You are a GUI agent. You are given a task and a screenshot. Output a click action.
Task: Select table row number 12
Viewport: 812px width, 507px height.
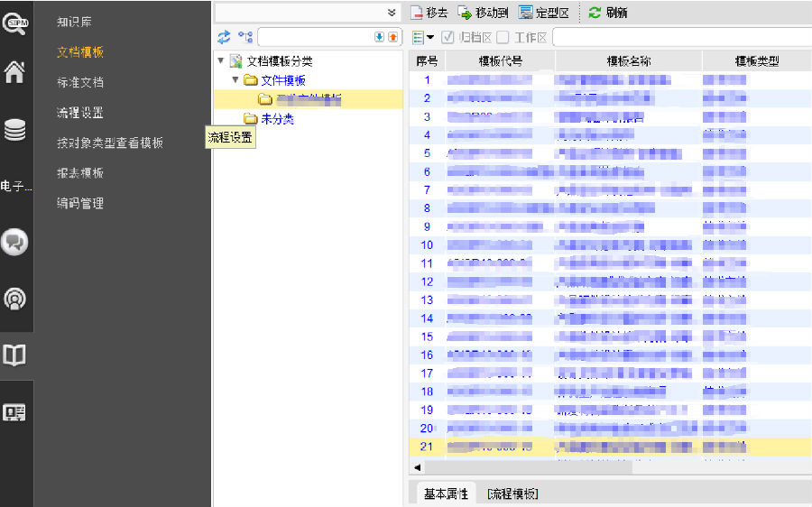[x=611, y=281]
